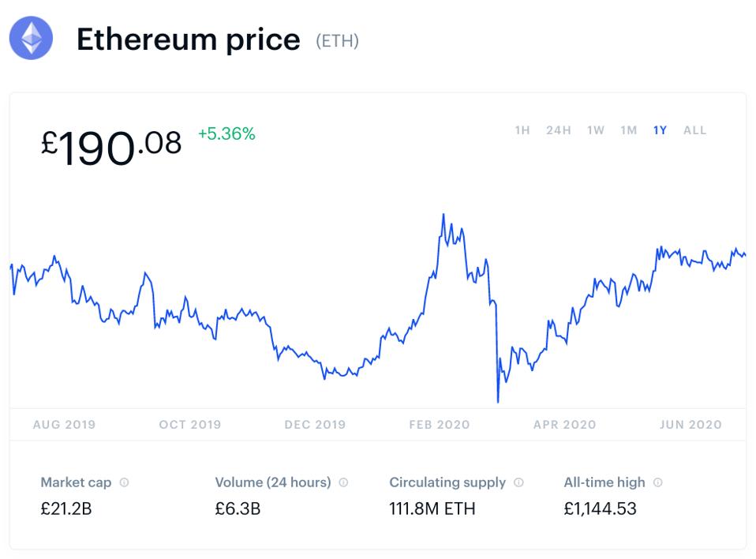756x559 pixels.
Task: Open the Volume (24 hours) info icon
Action: tap(343, 482)
